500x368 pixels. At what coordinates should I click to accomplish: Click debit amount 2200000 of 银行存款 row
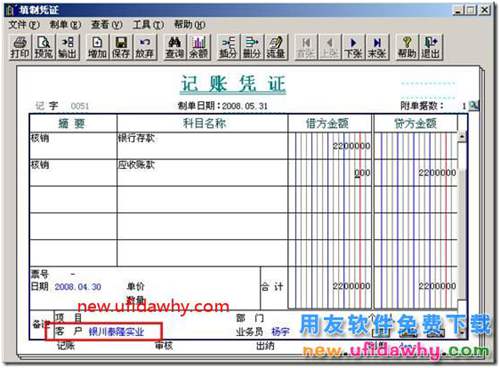tap(351, 146)
